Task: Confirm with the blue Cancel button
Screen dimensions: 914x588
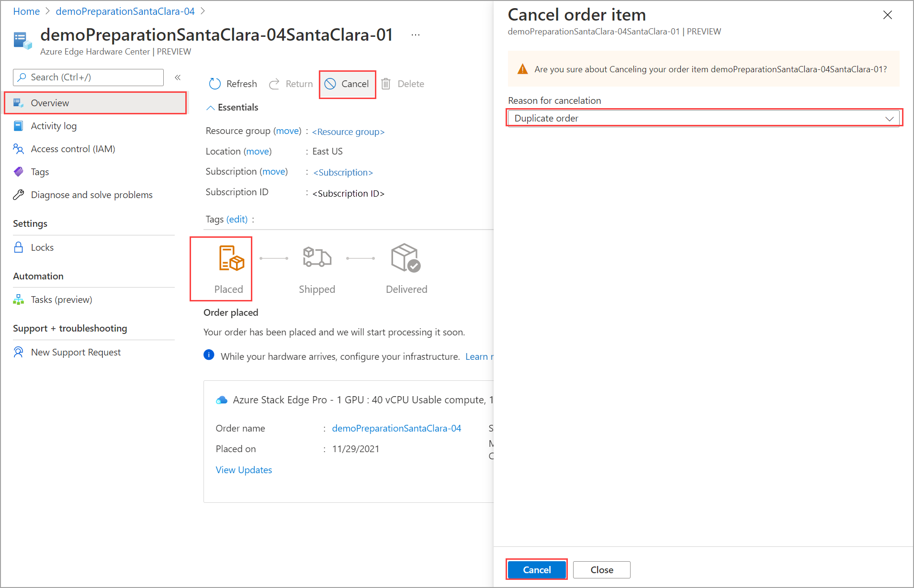Action: pos(537,569)
